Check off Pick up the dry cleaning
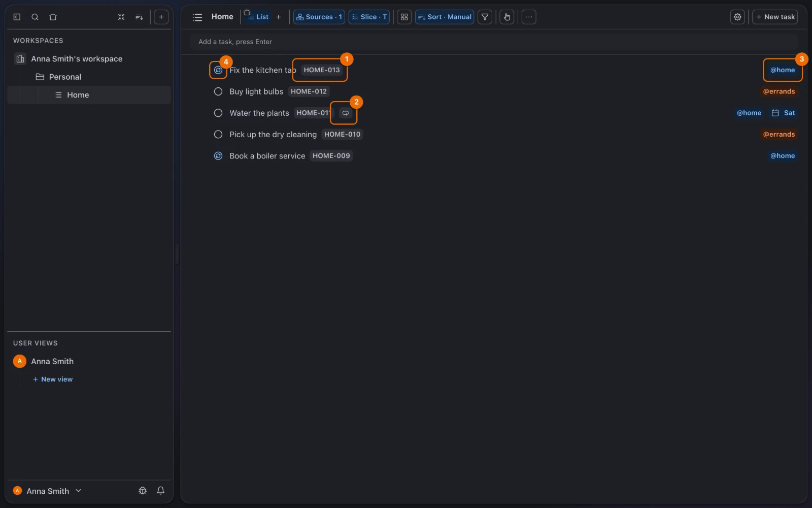 pos(218,134)
